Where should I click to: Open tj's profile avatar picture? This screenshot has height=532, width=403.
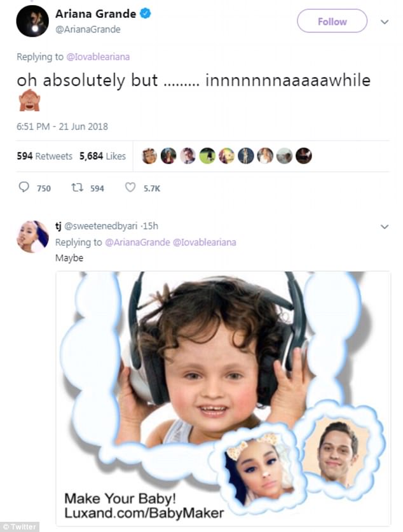[x=33, y=237]
